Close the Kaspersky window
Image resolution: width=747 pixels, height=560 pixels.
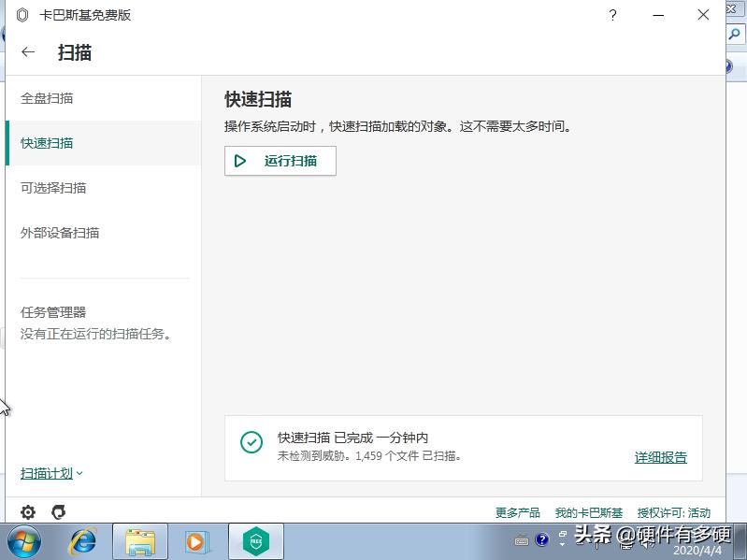703,15
